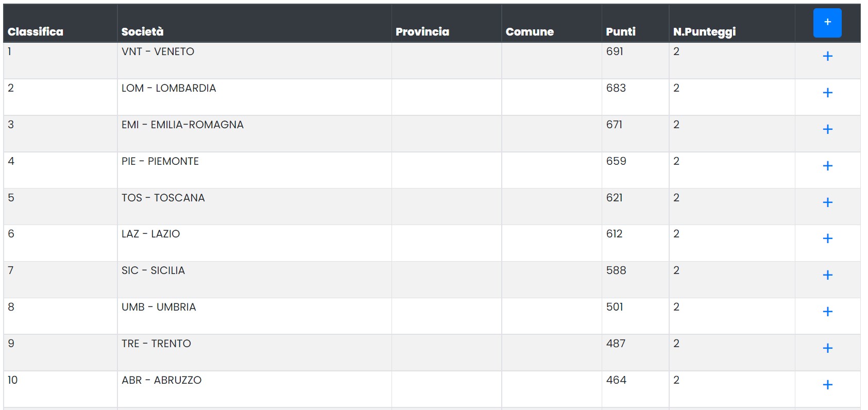Expand TRE - TRENTO row with plus icon
The image size is (868, 410).
[x=827, y=348]
